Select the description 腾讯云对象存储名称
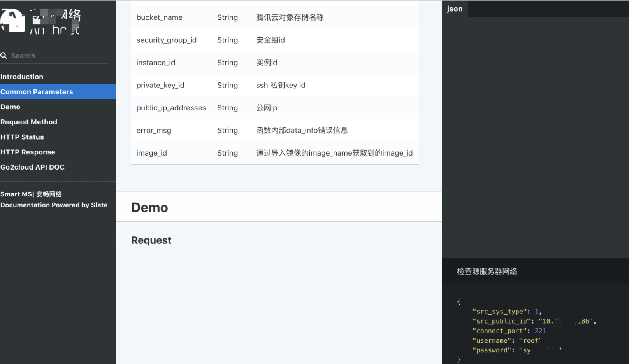Screen dimensions: 629x364 [290, 17]
